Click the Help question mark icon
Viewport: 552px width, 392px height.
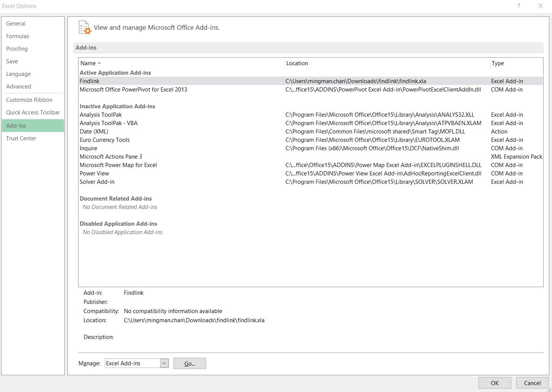[518, 6]
